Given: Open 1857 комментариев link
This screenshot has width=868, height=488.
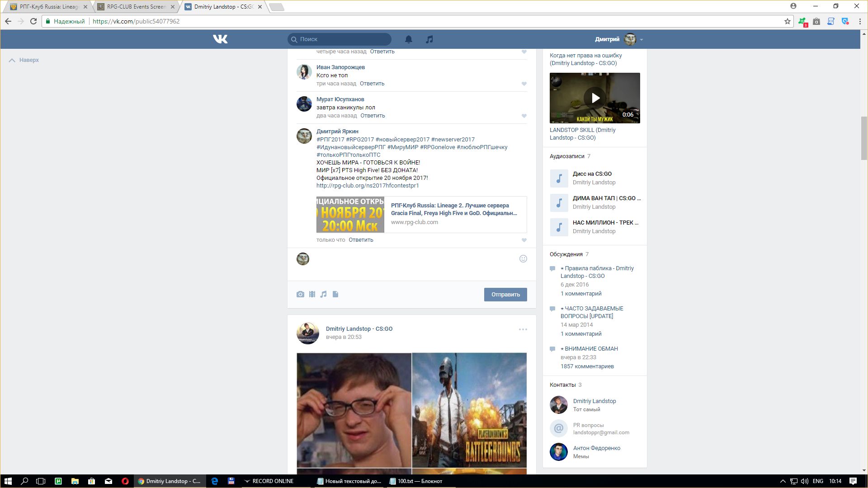Looking at the screenshot, I should click(587, 366).
